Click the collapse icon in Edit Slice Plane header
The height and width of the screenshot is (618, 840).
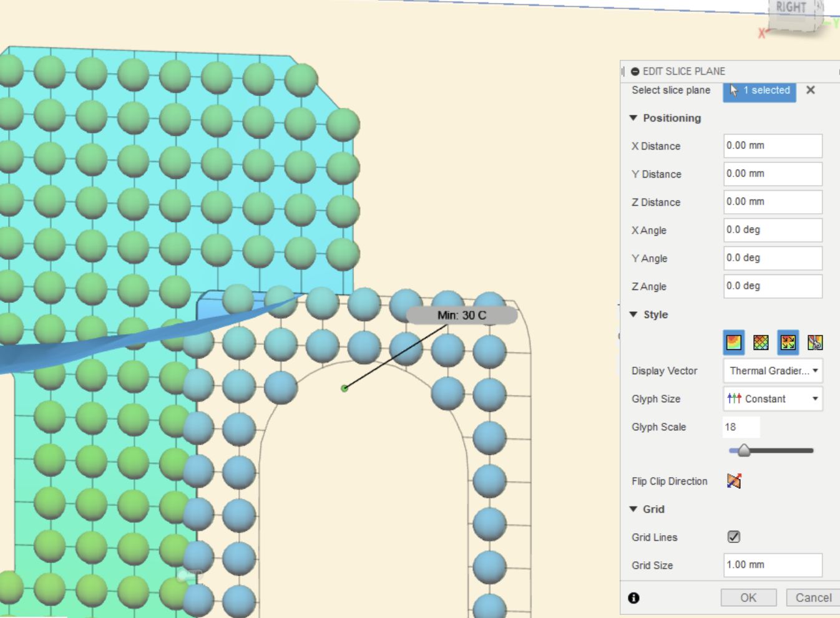point(635,71)
